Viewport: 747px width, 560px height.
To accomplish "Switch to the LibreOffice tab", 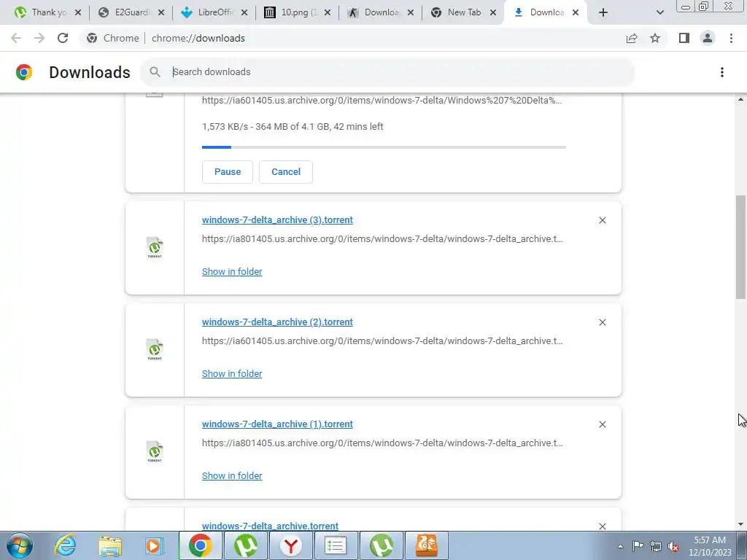I will click(x=207, y=12).
